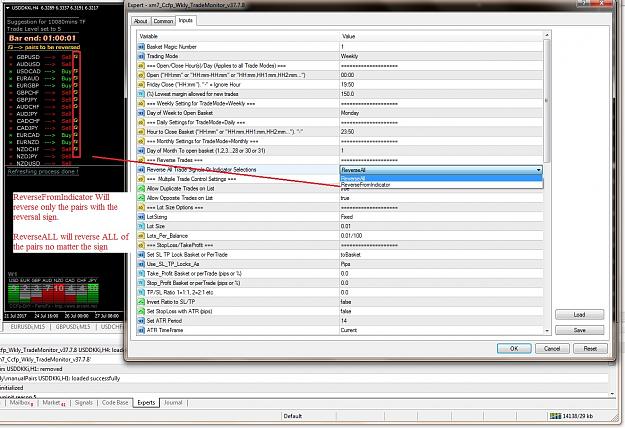Open the Experts tab in the terminal
Image resolution: width=625 pixels, height=429 pixels.
pyautogui.click(x=146, y=403)
